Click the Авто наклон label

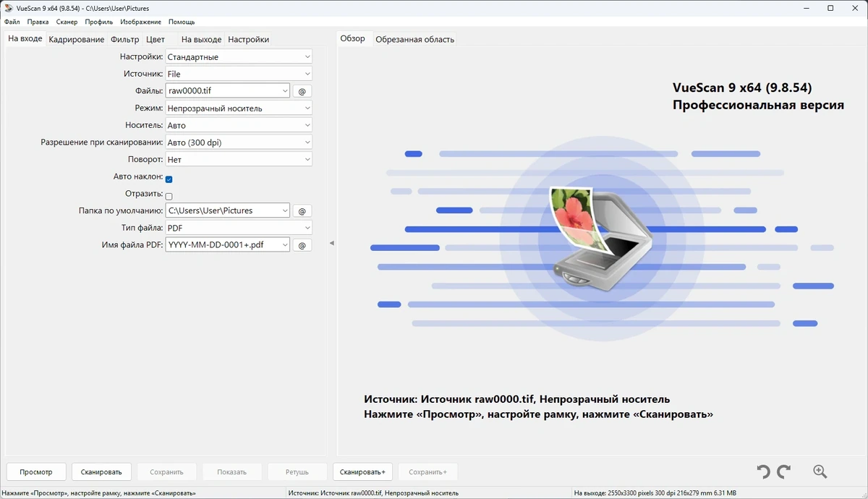138,176
